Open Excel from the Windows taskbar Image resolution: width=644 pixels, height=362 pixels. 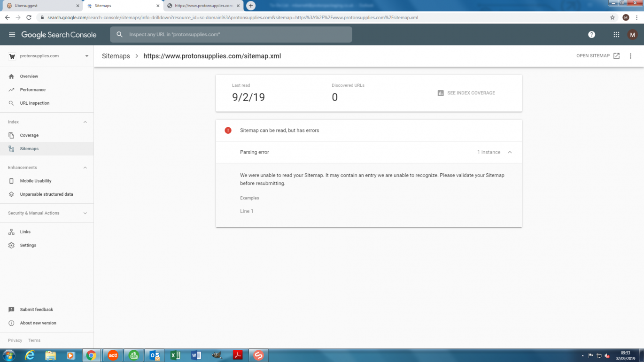click(x=175, y=355)
